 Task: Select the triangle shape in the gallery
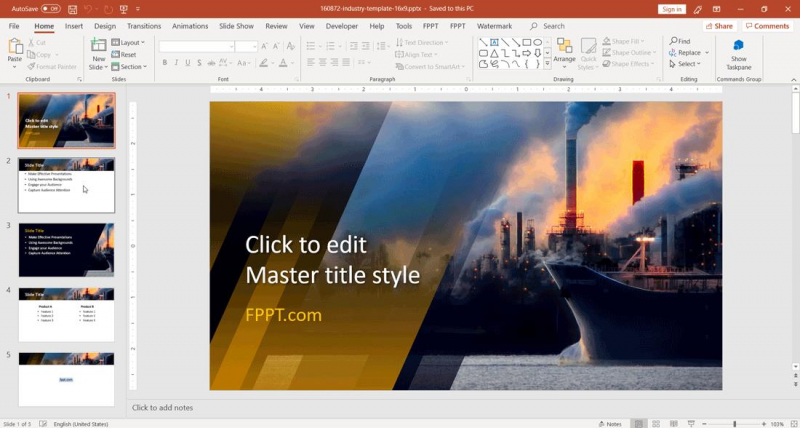tap(494, 53)
